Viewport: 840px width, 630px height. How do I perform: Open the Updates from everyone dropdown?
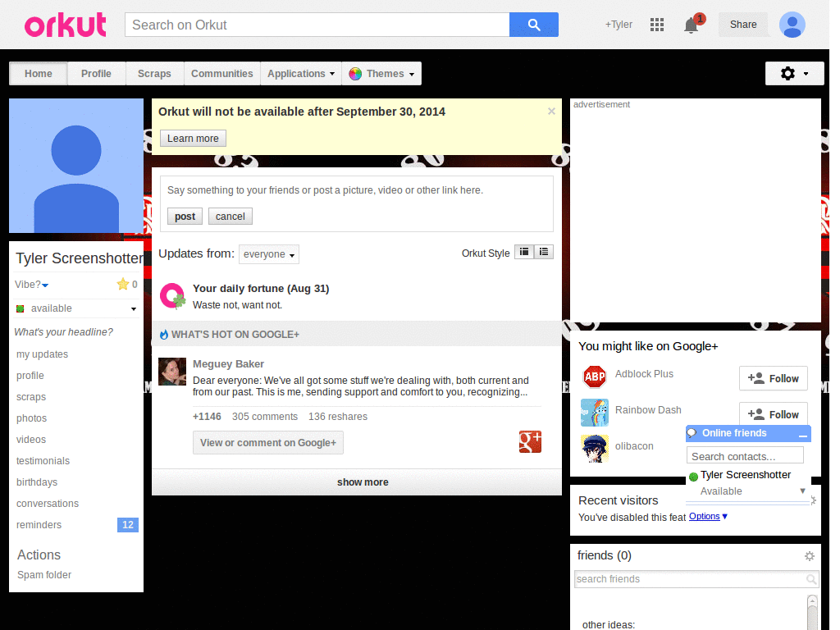click(269, 254)
